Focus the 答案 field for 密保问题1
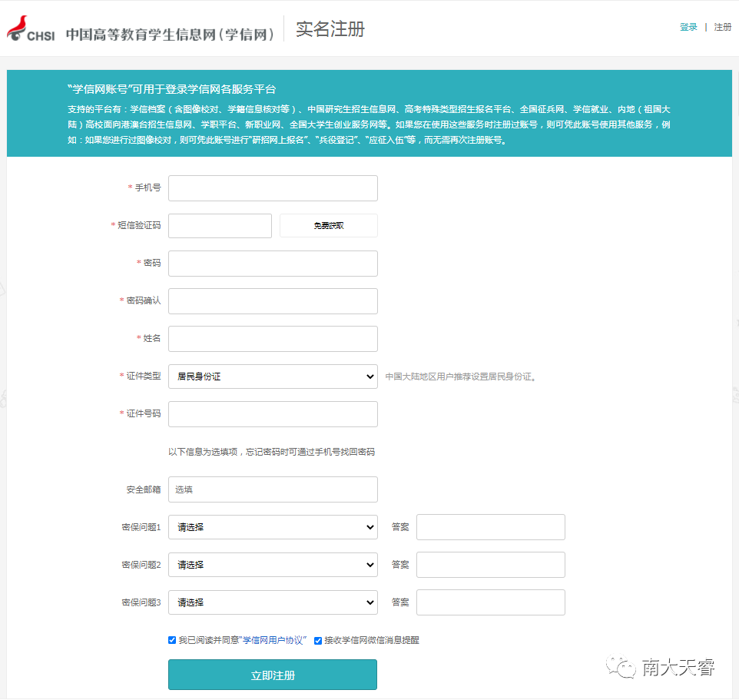 click(x=491, y=527)
